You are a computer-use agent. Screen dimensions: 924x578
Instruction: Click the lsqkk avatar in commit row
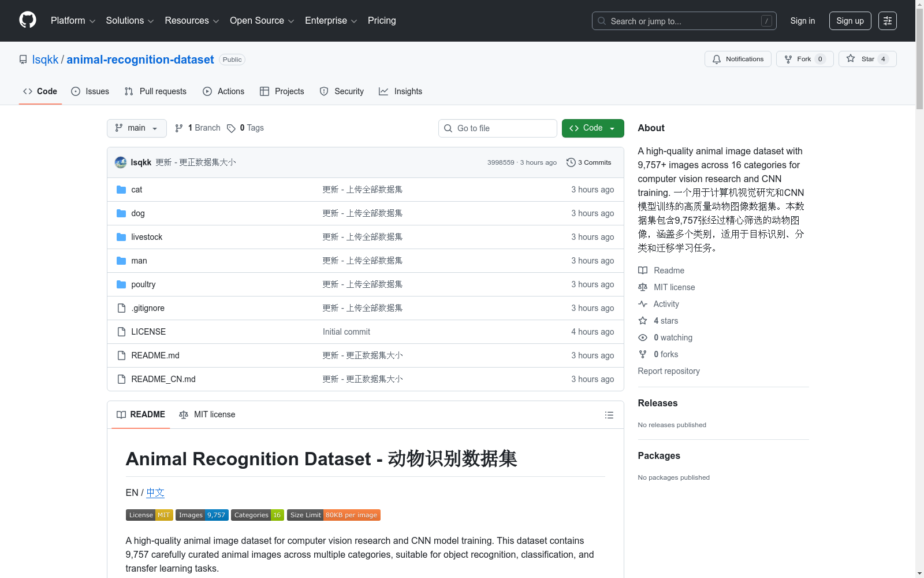coord(121,162)
